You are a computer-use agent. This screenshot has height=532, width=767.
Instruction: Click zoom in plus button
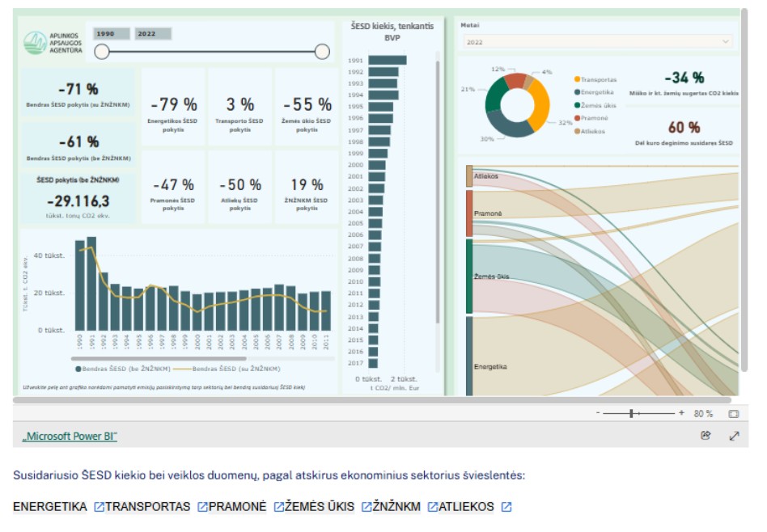(x=681, y=413)
